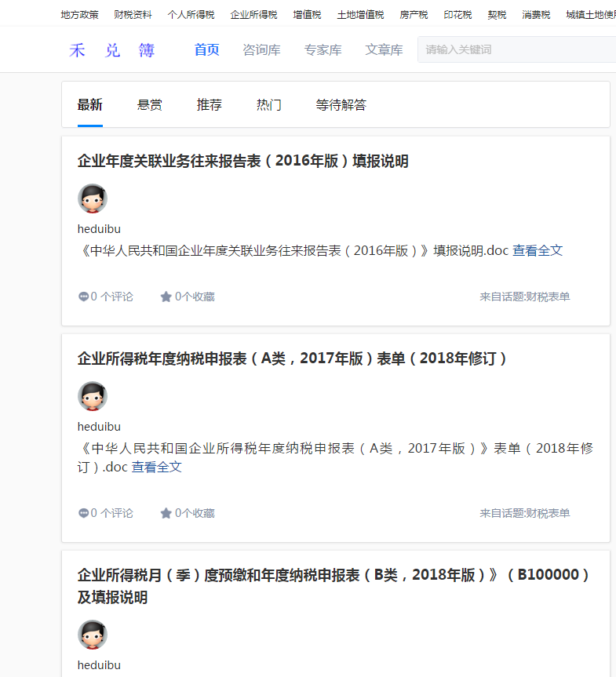Click comment bubble icon on A类 2017年版 post
This screenshot has height=677, width=616.
[83, 513]
